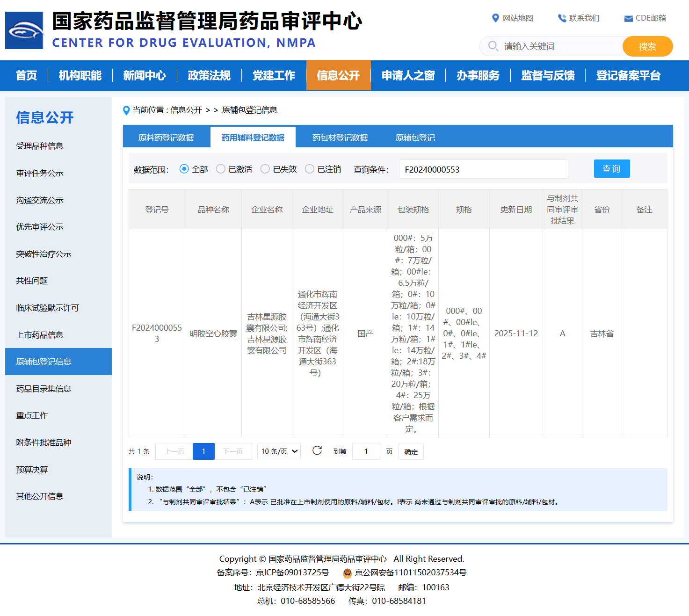Click the 确定 page jump button
The width and height of the screenshot is (689, 616).
(411, 451)
